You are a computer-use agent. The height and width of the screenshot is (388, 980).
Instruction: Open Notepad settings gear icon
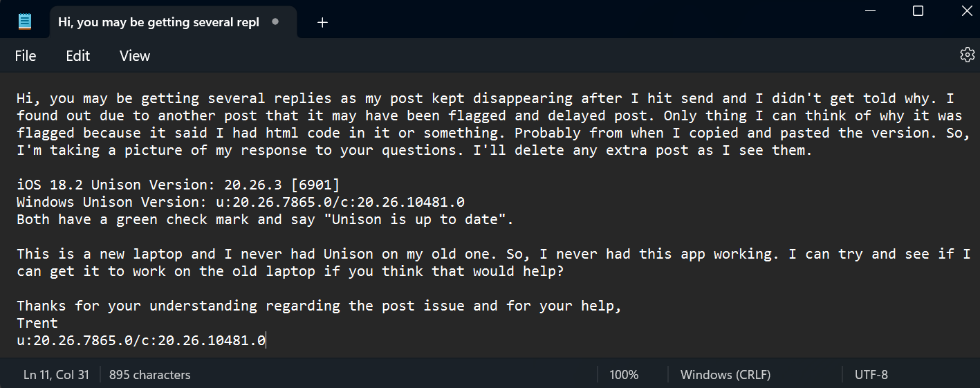[x=967, y=55]
